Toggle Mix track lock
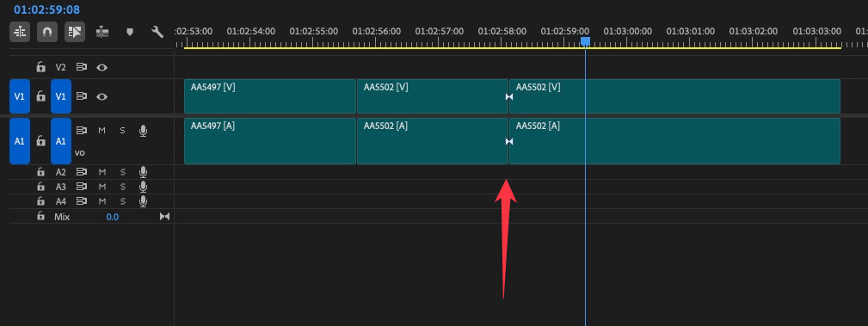Image resolution: width=868 pixels, height=326 pixels. point(40,217)
